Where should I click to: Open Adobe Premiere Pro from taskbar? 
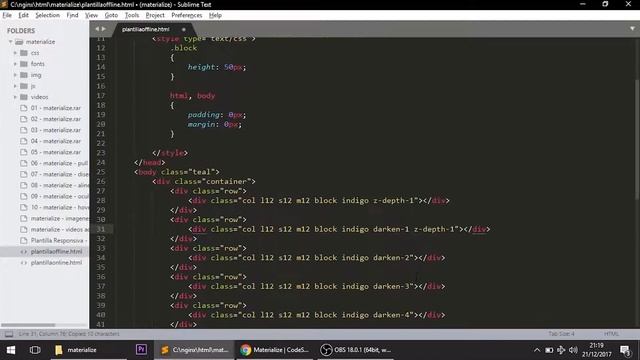click(x=141, y=349)
